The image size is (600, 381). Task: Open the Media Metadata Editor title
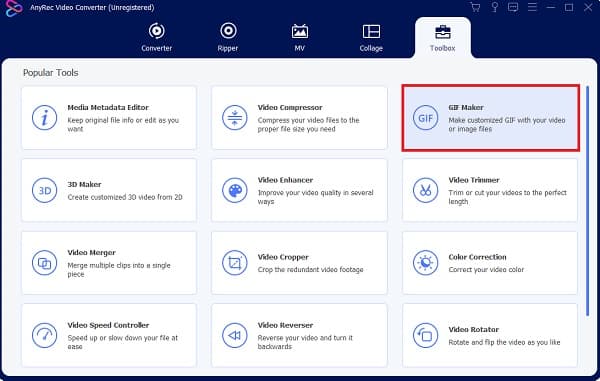pyautogui.click(x=108, y=107)
